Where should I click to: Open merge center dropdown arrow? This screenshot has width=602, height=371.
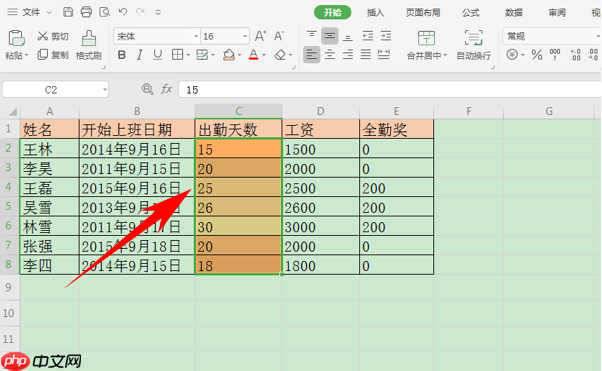(445, 56)
